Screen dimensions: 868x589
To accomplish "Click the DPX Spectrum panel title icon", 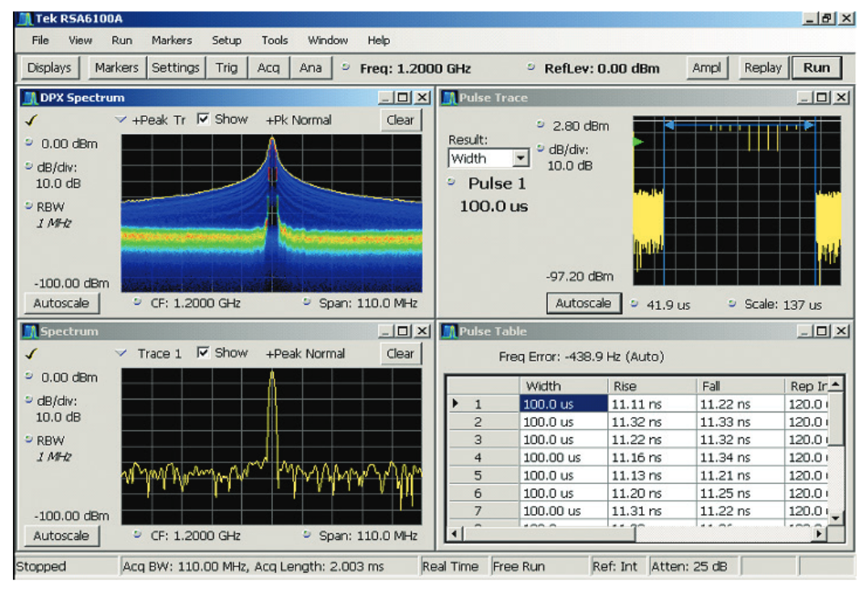I will click(x=30, y=98).
